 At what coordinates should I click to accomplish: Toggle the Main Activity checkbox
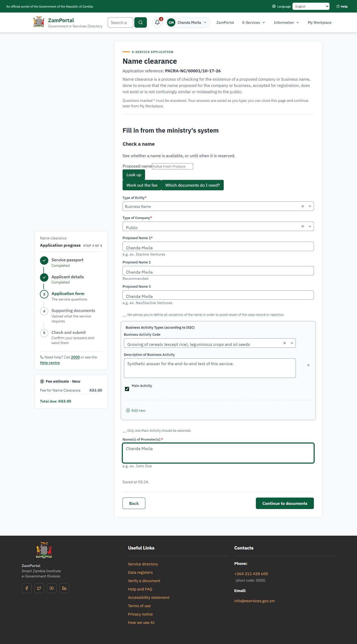[127, 389]
